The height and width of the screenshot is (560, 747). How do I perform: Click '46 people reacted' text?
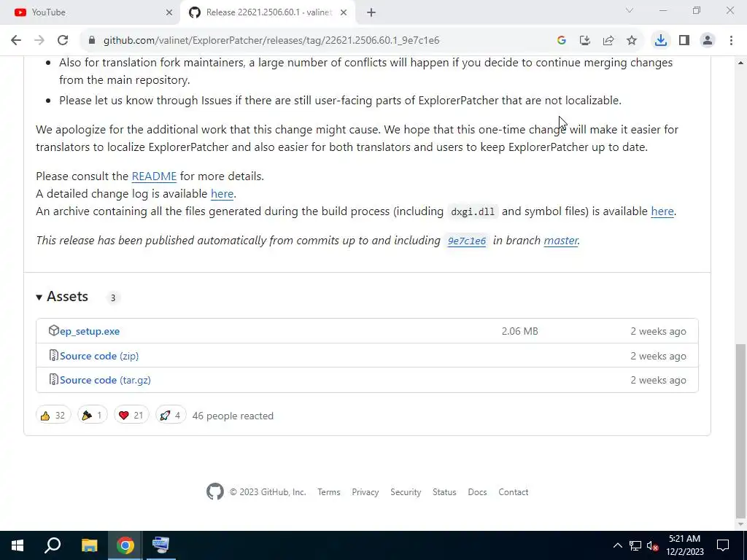pyautogui.click(x=233, y=416)
